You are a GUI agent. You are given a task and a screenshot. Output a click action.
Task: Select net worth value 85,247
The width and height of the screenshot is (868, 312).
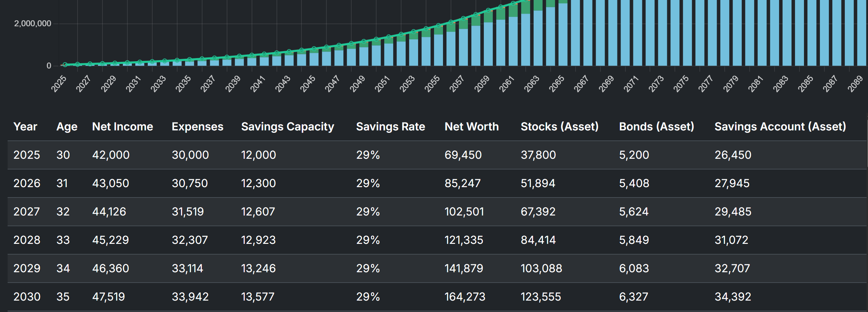[462, 183]
